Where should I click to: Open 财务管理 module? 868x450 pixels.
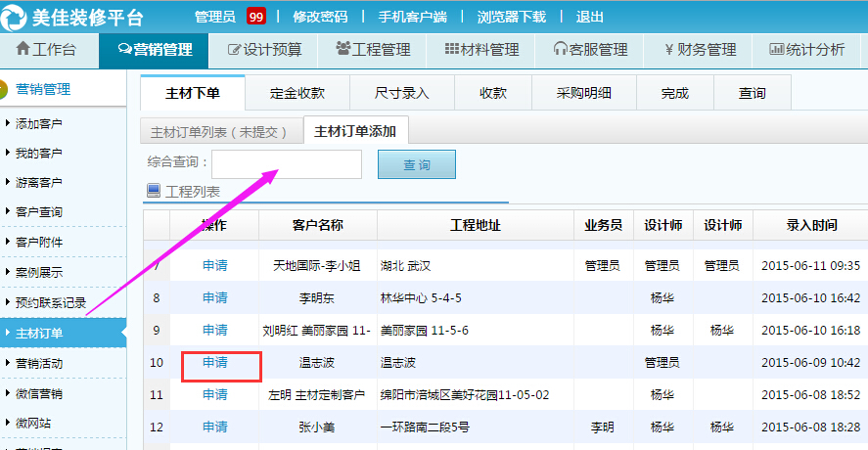[x=699, y=50]
